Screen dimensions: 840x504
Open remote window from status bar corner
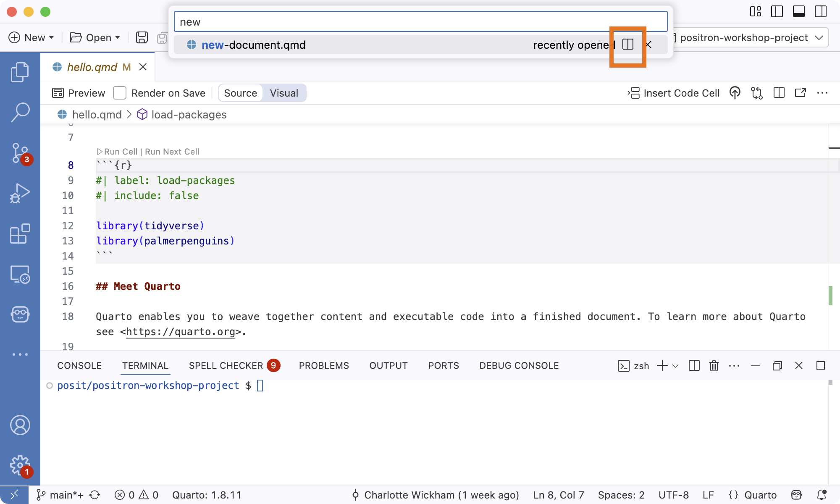pyautogui.click(x=14, y=495)
